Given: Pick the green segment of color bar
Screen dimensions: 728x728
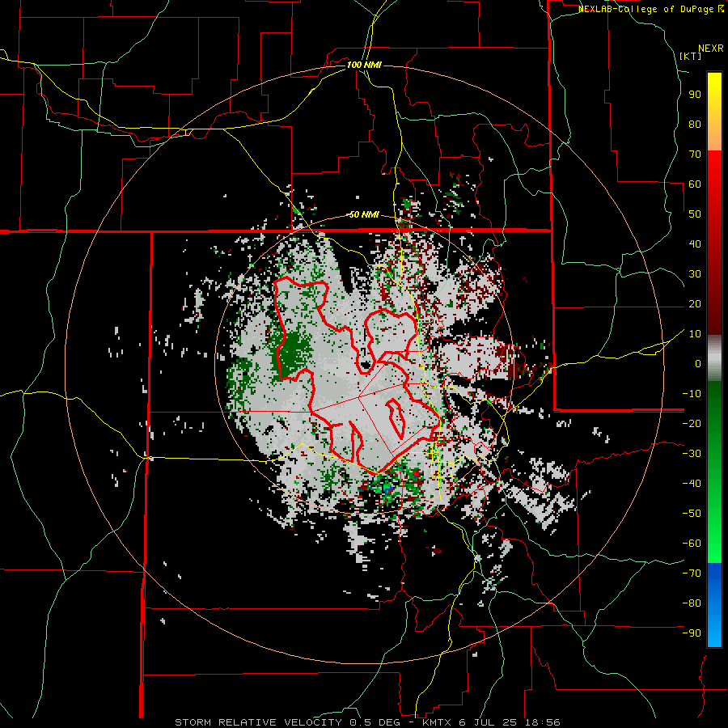Looking at the screenshot, I should (714, 472).
